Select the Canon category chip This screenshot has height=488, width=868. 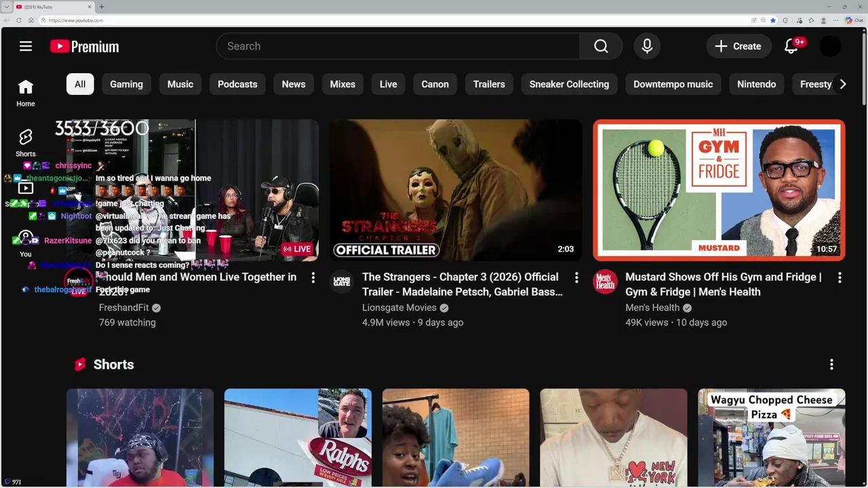coord(435,84)
